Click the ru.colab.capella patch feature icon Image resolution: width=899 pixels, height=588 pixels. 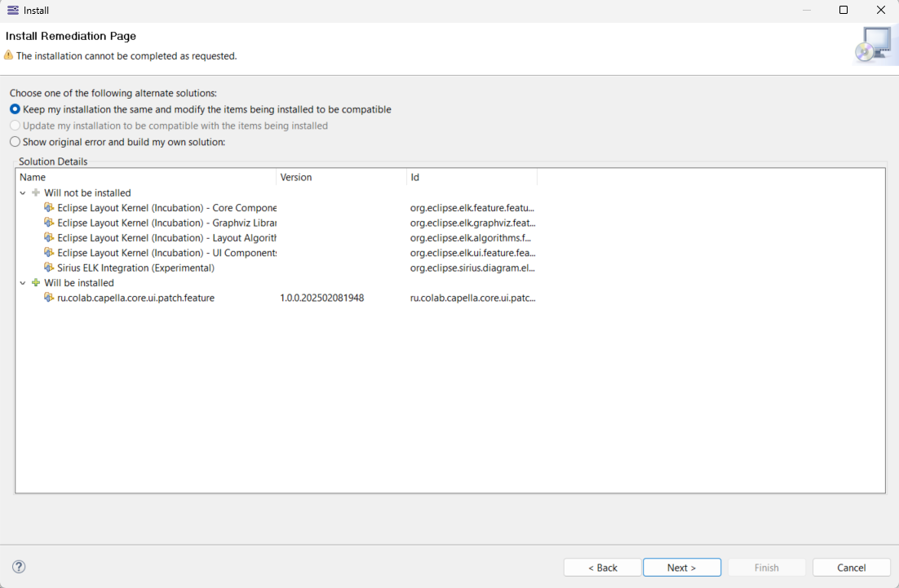tap(49, 298)
